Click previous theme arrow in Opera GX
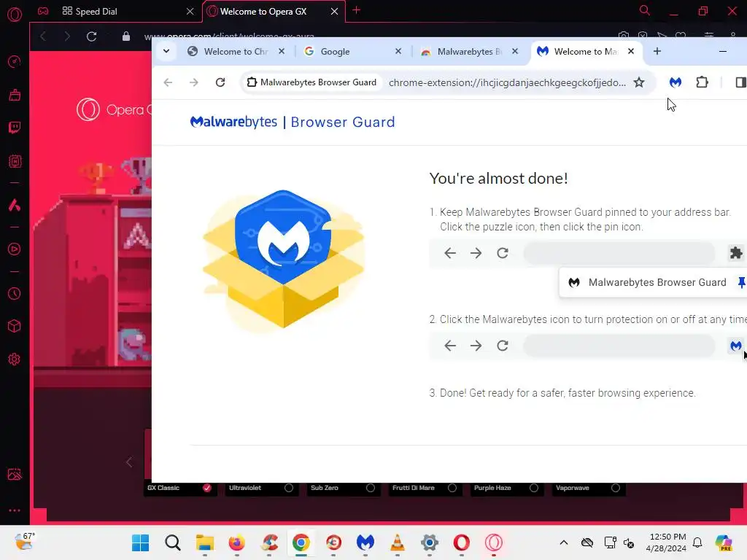 click(129, 462)
